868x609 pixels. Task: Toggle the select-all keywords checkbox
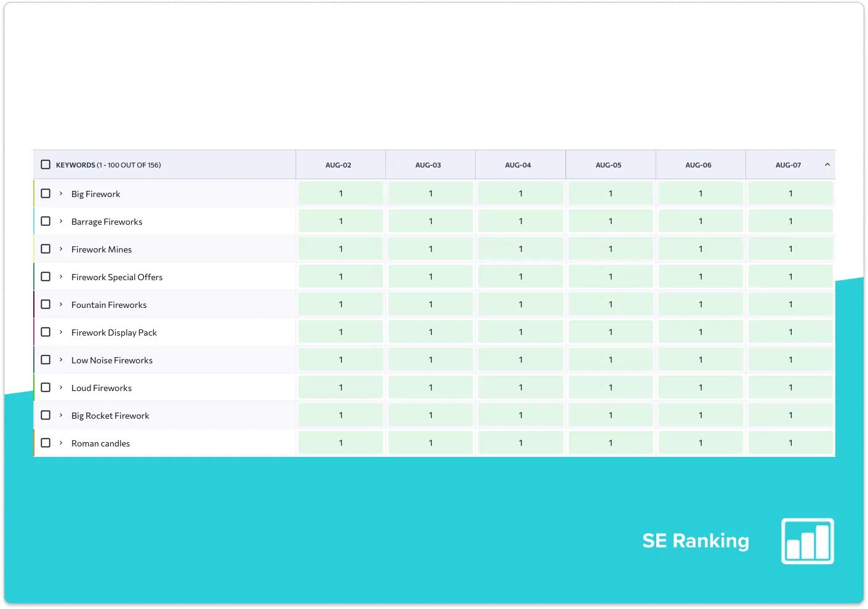tap(46, 164)
